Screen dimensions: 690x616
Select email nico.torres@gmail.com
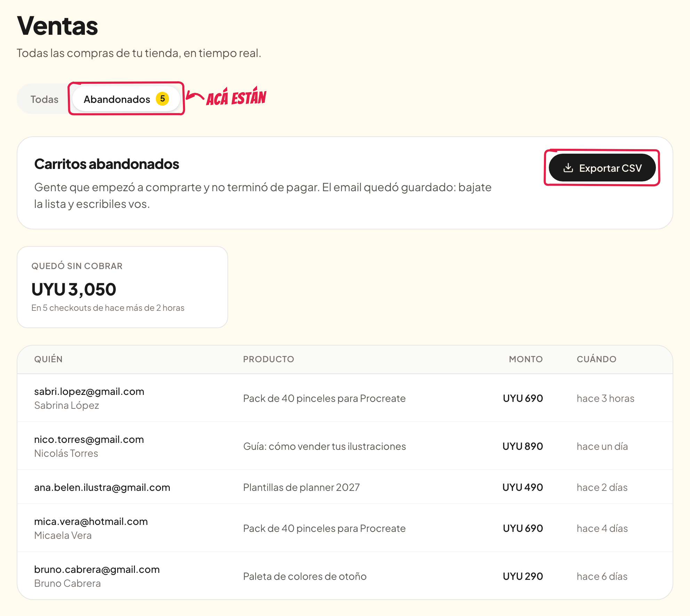point(89,439)
